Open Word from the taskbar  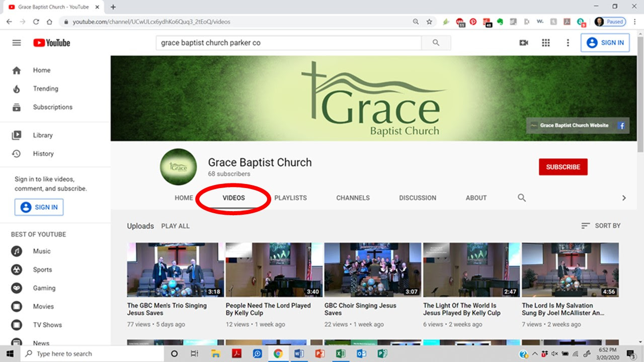pyautogui.click(x=299, y=353)
